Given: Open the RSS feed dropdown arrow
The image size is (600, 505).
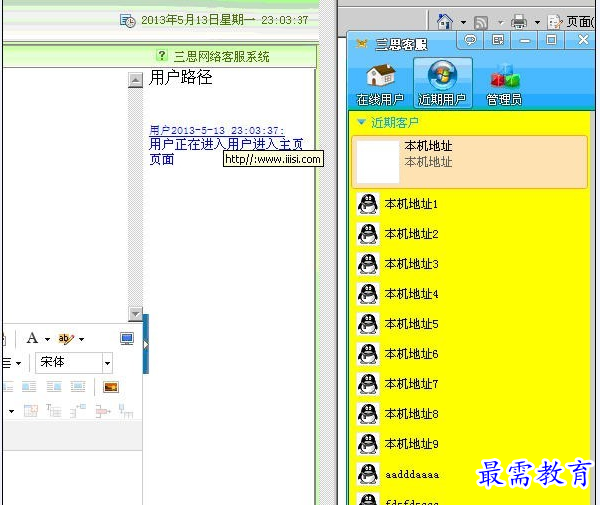Looking at the screenshot, I should coord(500,23).
